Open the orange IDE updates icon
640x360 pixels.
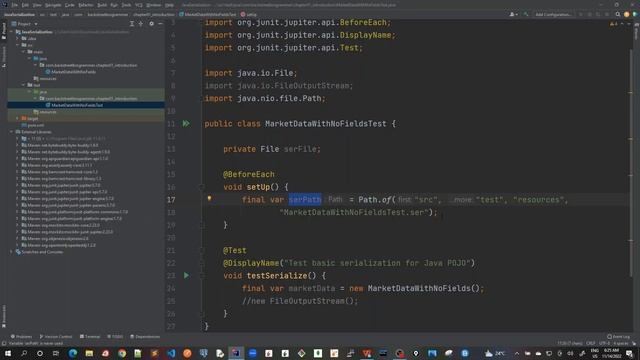tap(627, 14)
